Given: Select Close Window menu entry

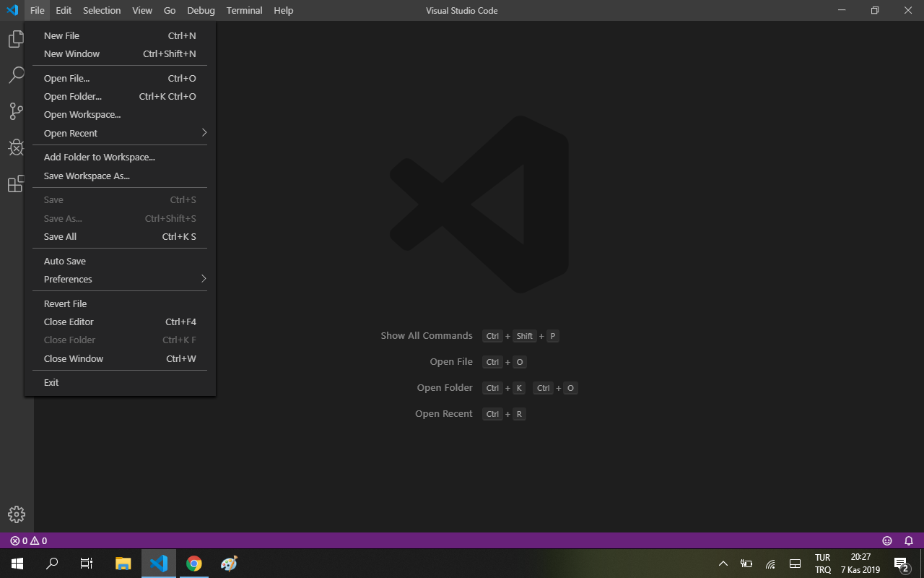Looking at the screenshot, I should coord(120,358).
